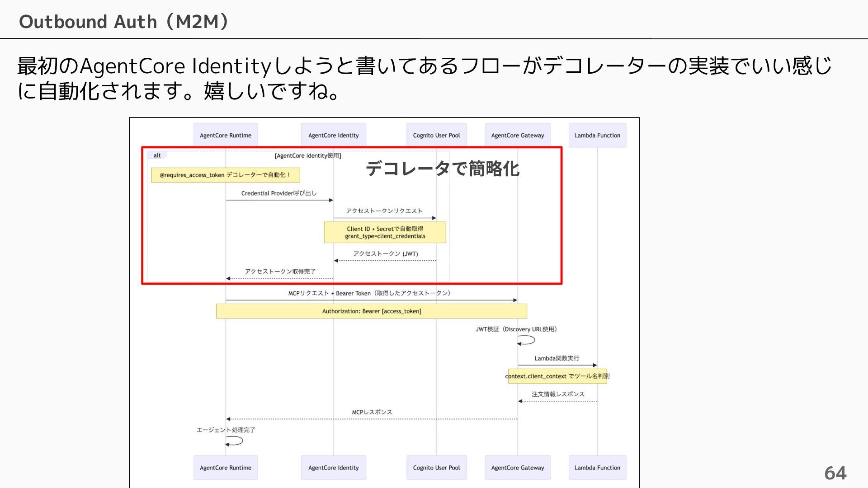This screenshot has width=868, height=488.
Task: Click the top AgentCore Identity participant box
Action: click(333, 135)
